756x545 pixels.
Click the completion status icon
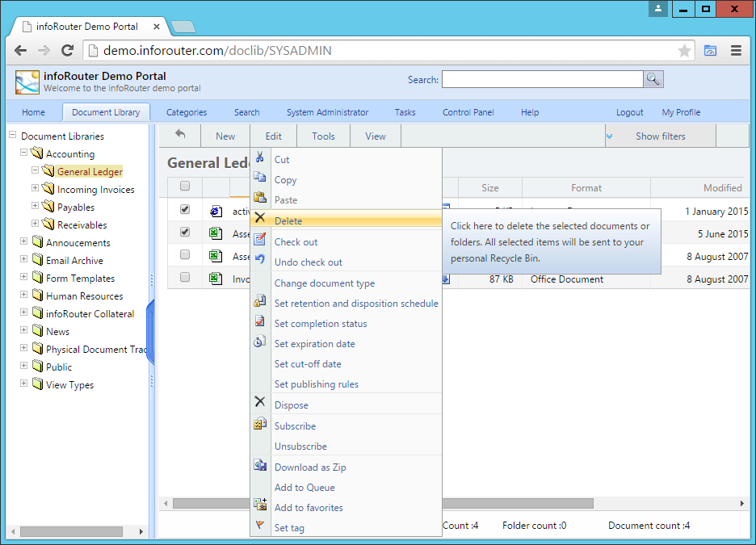[260, 321]
